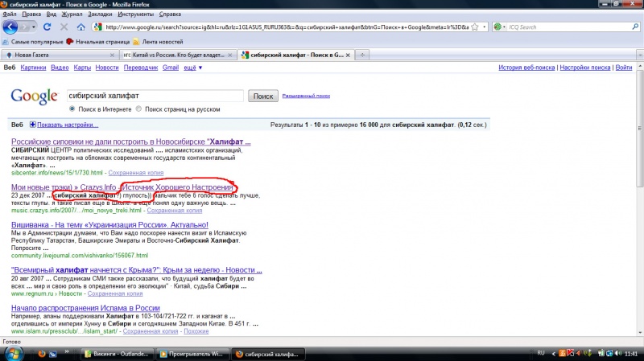
Task: Click the search magnifier in ICQ Search box
Action: tap(635, 27)
